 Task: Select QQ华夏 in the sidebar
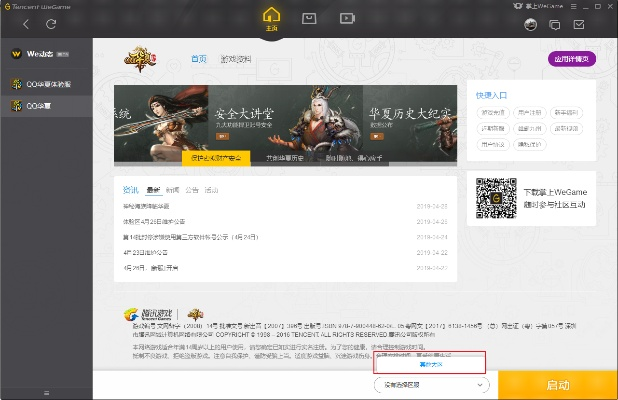[x=47, y=106]
